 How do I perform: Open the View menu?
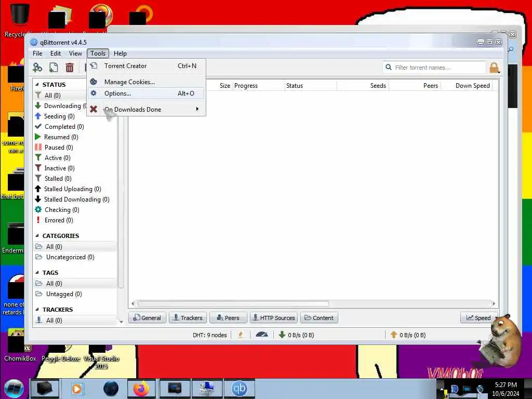tap(75, 54)
